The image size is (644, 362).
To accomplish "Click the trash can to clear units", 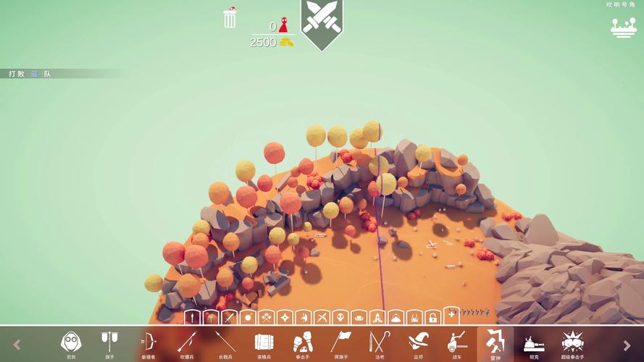I will click(x=230, y=18).
